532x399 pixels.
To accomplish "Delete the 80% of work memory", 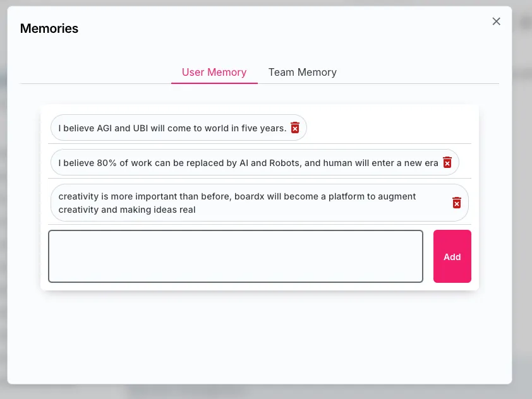I will pos(447,162).
